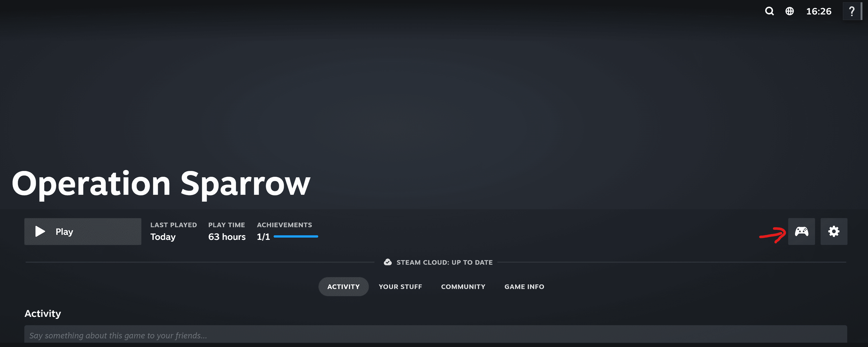The height and width of the screenshot is (347, 868).
Task: Launch Operation Sparrow with Play button
Action: (x=83, y=232)
